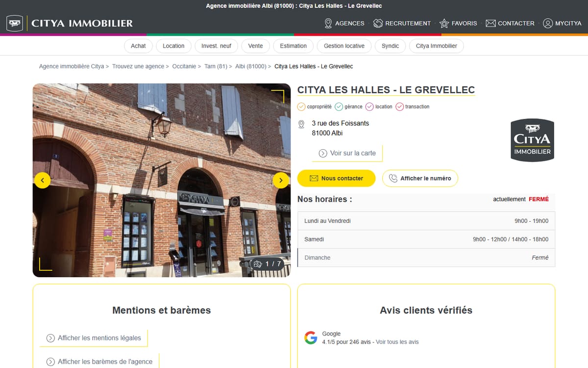The height and width of the screenshot is (368, 588).
Task: Click the Agences map pin icon
Action: tap(328, 23)
